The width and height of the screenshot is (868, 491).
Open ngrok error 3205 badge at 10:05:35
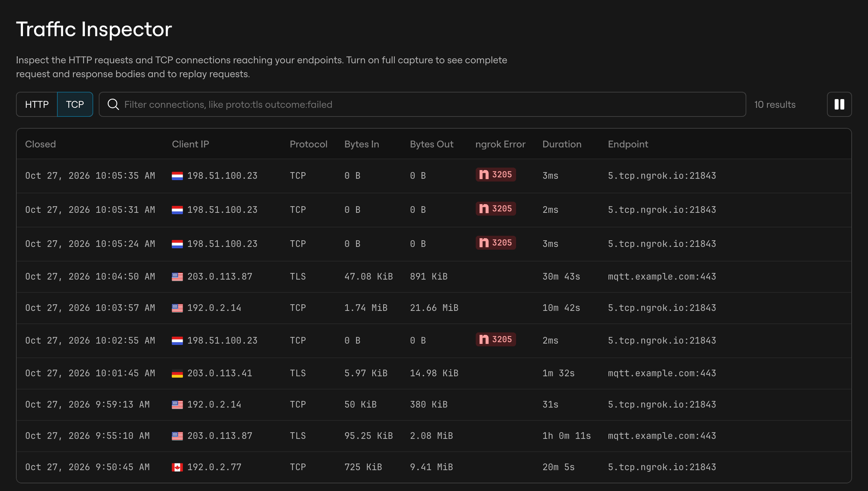tap(496, 175)
